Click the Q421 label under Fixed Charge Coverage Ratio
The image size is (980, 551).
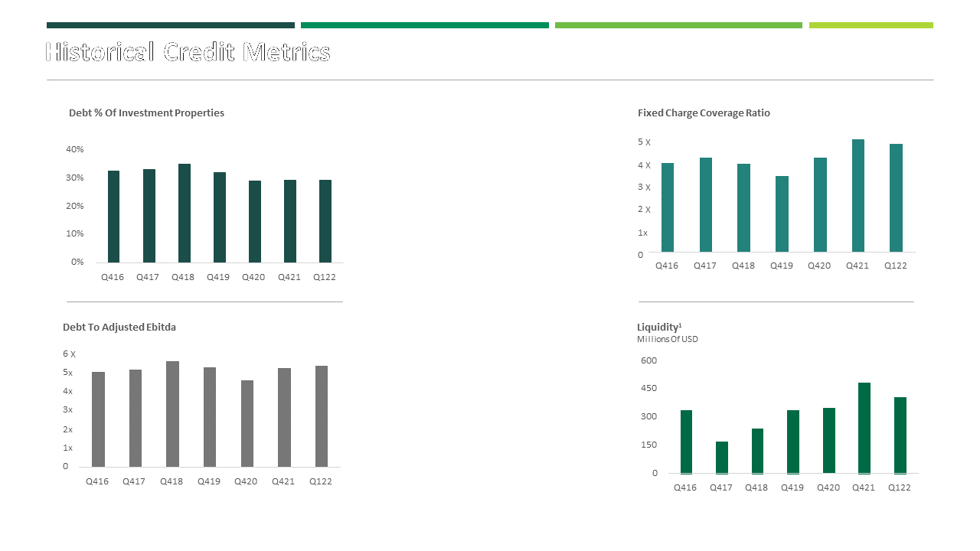(857, 266)
